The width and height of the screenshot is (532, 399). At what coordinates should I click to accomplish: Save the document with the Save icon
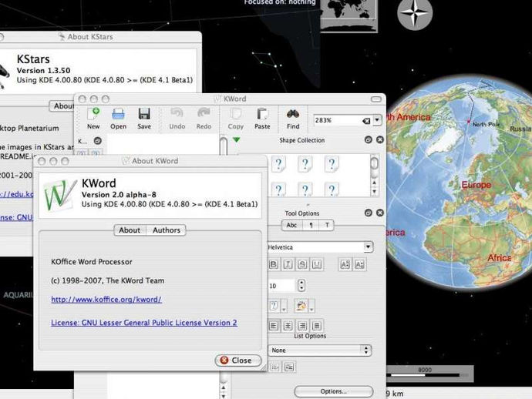(x=144, y=114)
